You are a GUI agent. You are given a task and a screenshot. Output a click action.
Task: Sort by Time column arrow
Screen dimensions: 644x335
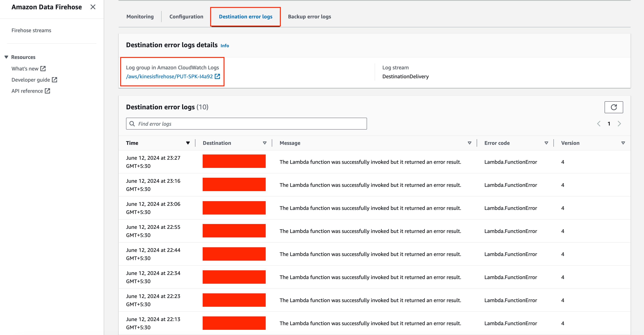188,143
